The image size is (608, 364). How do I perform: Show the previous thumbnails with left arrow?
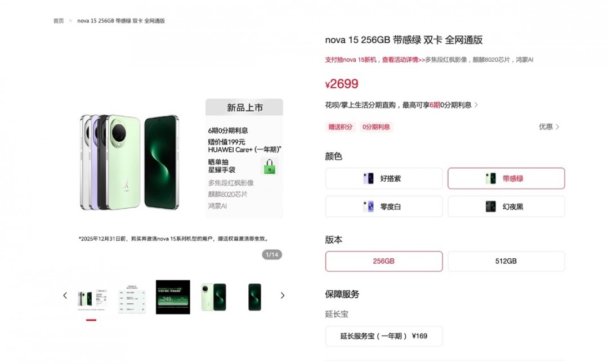coord(65,295)
